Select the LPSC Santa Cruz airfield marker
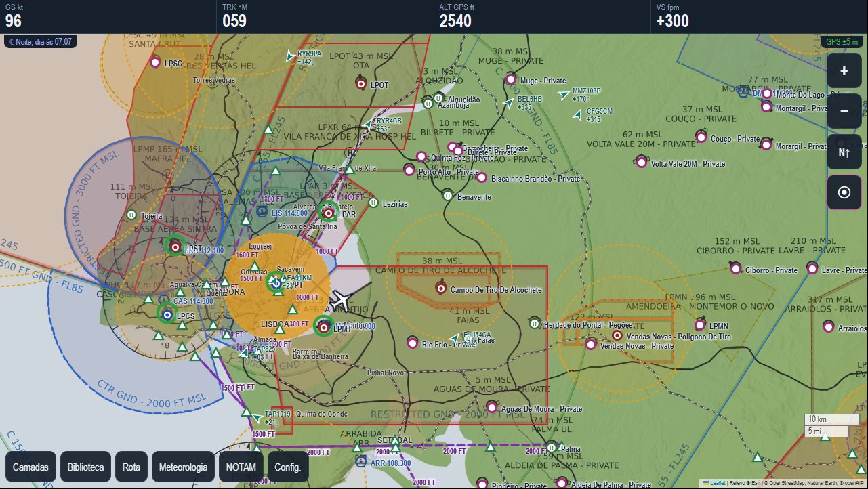Image resolution: width=868 pixels, height=489 pixels. tap(154, 63)
